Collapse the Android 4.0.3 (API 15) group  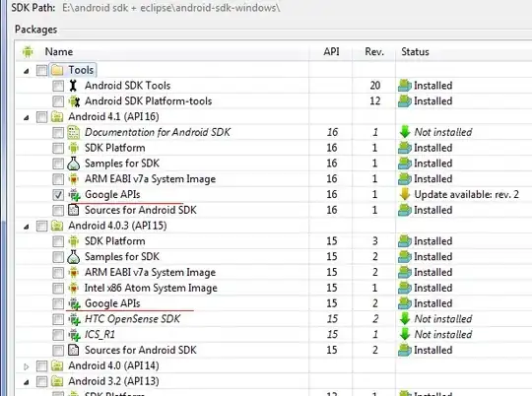27,227
